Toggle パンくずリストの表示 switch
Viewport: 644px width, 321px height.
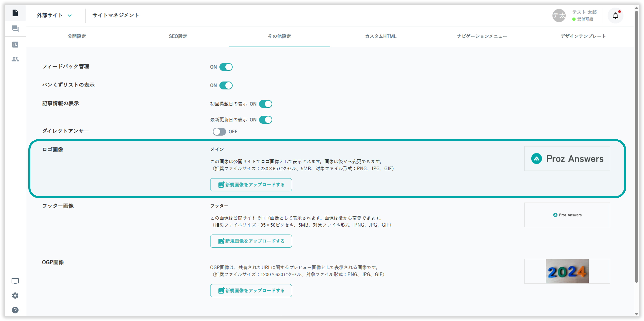226,85
